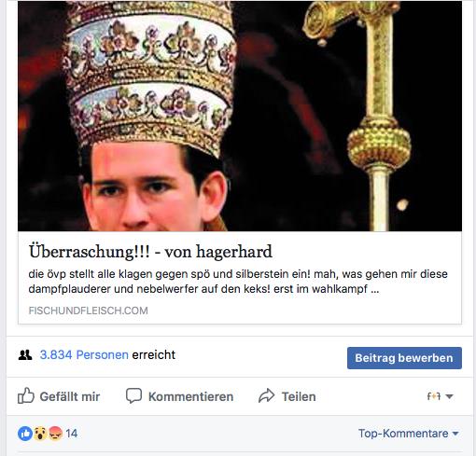This screenshot has height=456, width=476.
Task: Click the share arrow icon
Action: click(267, 395)
